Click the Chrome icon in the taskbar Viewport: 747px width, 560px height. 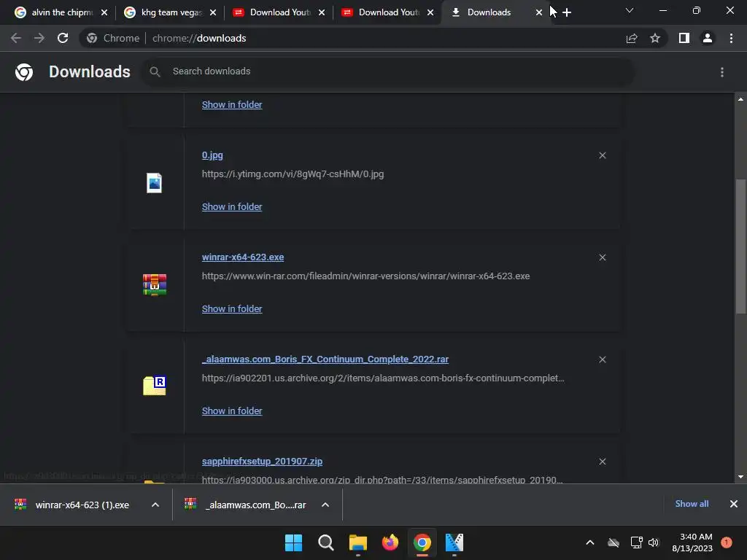pyautogui.click(x=422, y=542)
